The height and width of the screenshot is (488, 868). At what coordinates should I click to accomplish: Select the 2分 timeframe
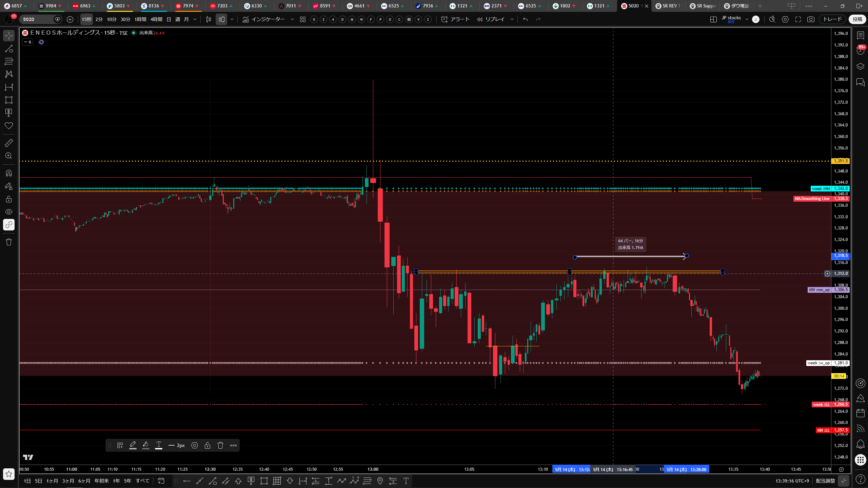point(99,19)
